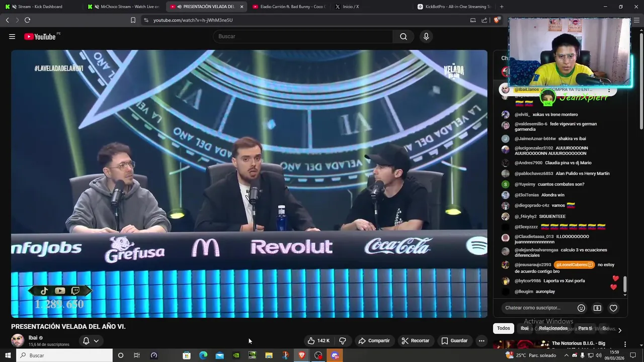
Task: Focus the YouTube Buscar search field
Action: point(303,36)
